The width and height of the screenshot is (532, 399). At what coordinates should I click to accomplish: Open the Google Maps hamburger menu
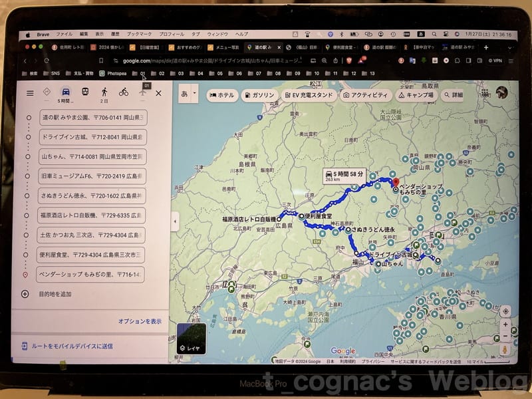[x=30, y=93]
